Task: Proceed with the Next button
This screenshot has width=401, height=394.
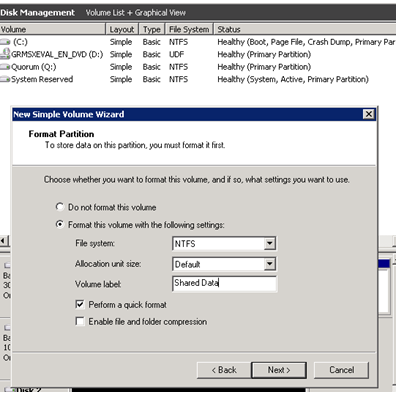Action: (279, 370)
